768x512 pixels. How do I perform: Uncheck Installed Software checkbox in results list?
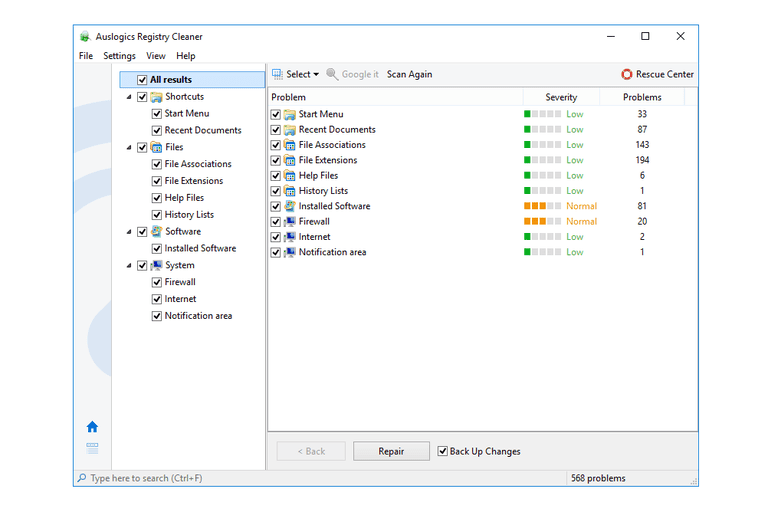coord(276,206)
